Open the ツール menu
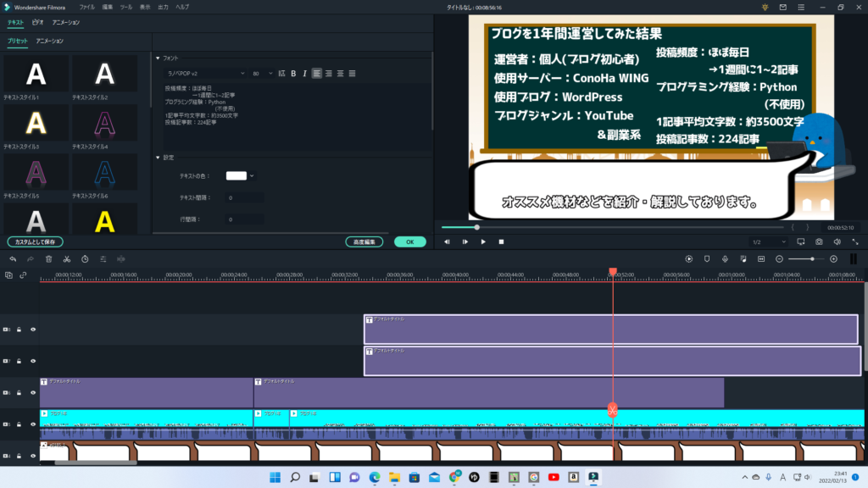 point(126,7)
